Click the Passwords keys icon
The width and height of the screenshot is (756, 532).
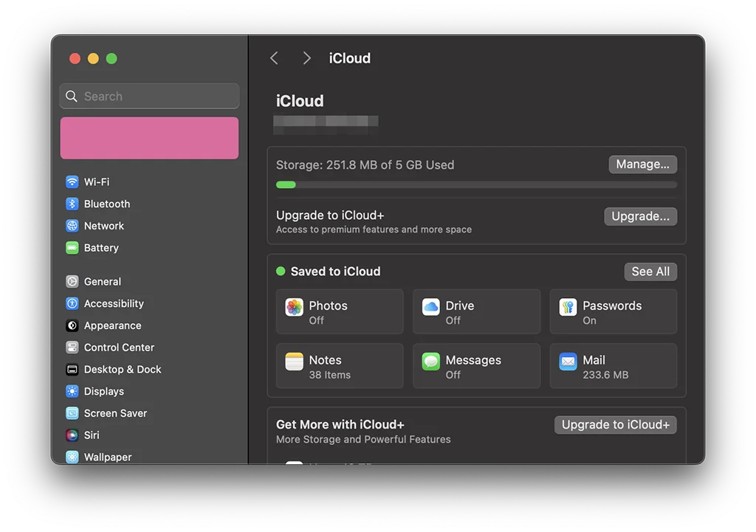[568, 307]
